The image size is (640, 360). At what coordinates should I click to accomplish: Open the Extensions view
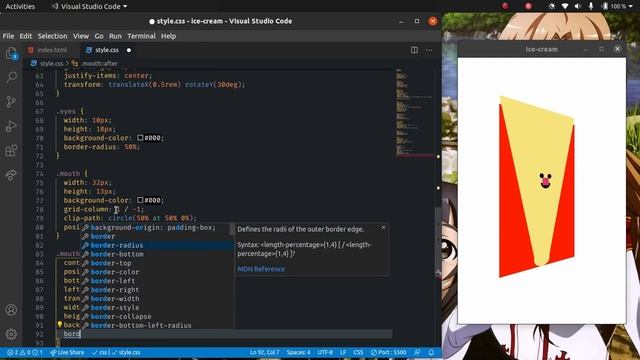point(11,151)
